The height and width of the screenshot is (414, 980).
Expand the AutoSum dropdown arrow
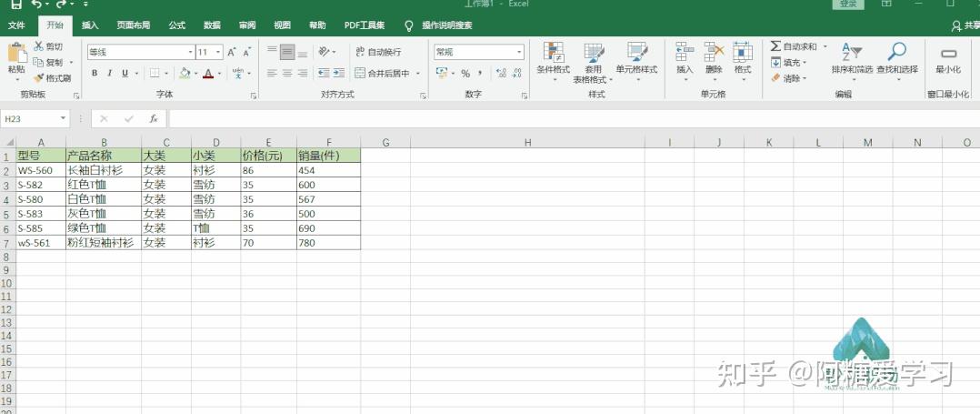pos(825,46)
